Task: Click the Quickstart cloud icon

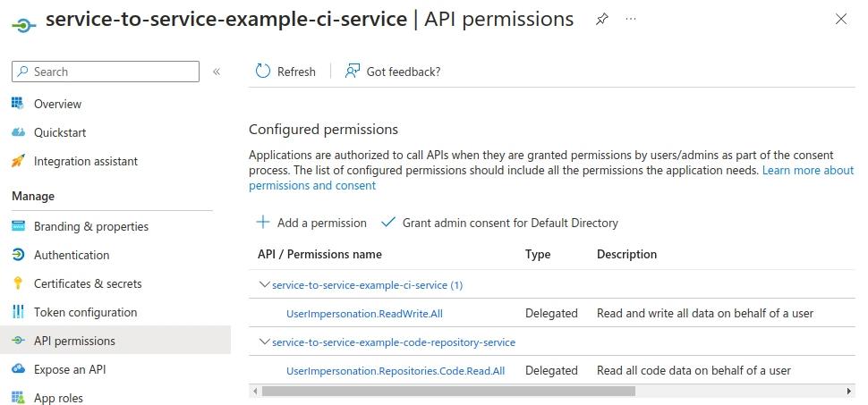Action: [x=18, y=132]
